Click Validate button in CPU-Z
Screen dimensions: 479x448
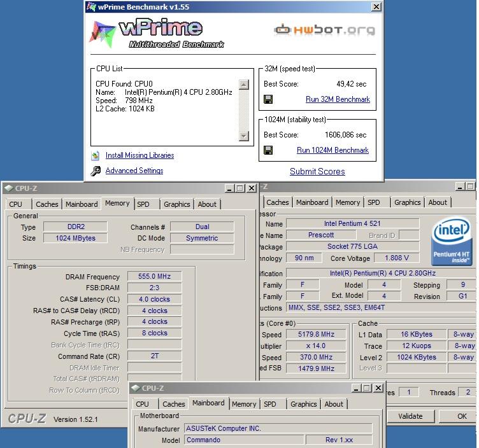(x=410, y=416)
